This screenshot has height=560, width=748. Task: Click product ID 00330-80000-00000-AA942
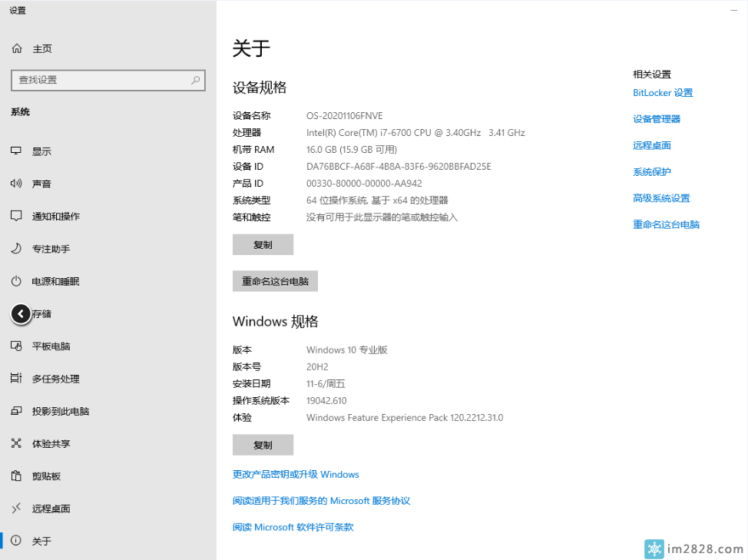364,183
